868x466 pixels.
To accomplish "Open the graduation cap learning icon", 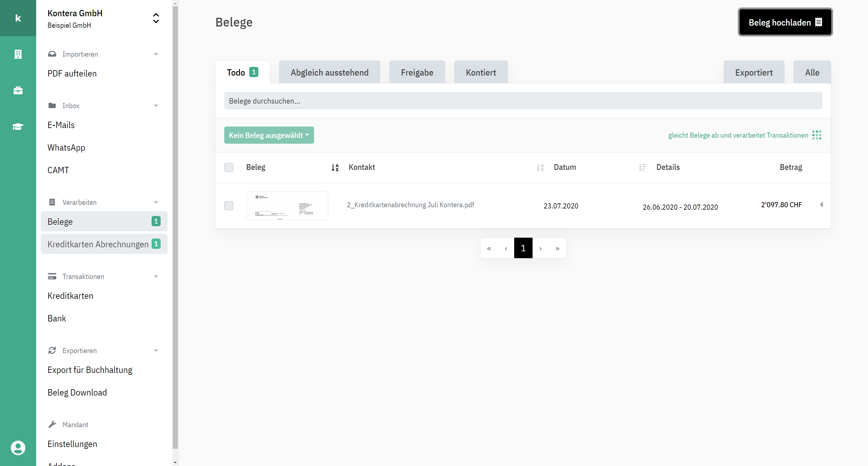I will (x=18, y=127).
